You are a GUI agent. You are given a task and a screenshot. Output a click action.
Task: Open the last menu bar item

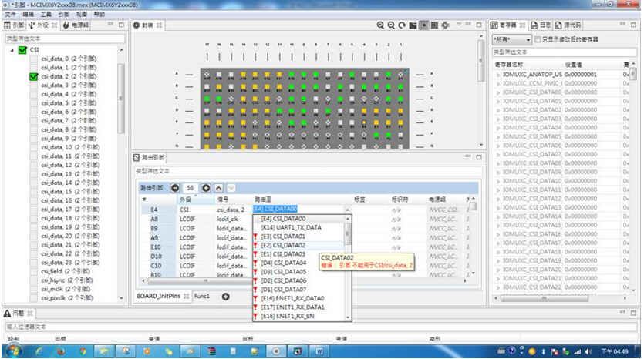(x=99, y=15)
